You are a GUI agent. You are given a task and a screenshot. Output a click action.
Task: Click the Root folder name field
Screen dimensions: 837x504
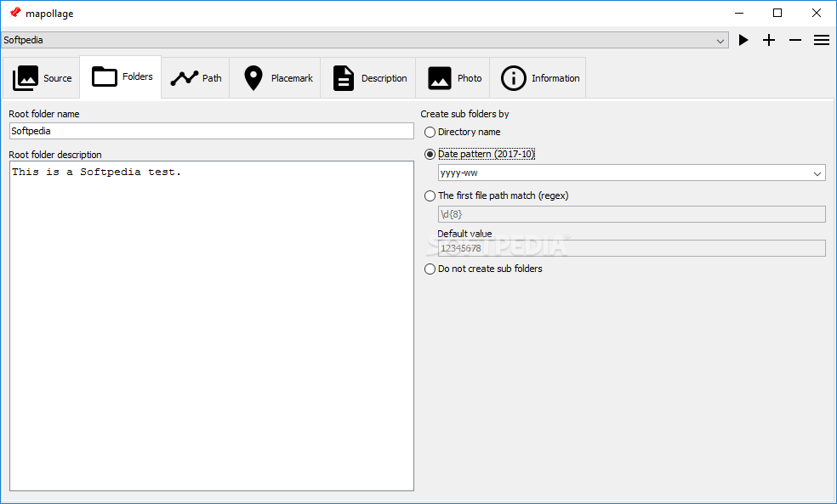coord(212,131)
